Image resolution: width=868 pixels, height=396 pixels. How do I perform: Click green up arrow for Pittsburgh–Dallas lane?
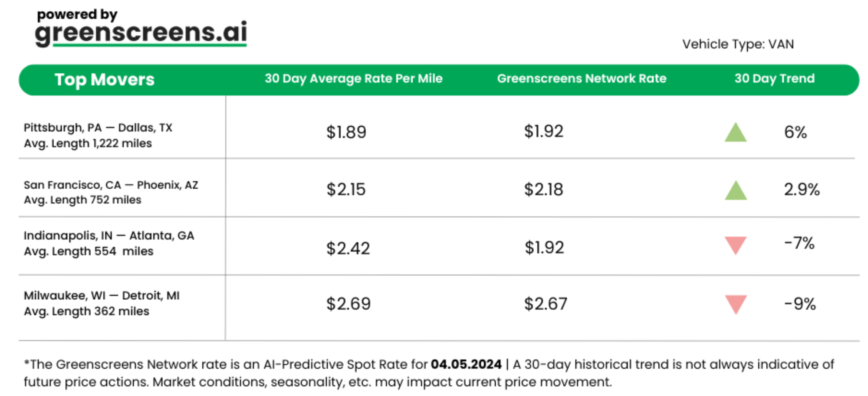[x=736, y=133]
